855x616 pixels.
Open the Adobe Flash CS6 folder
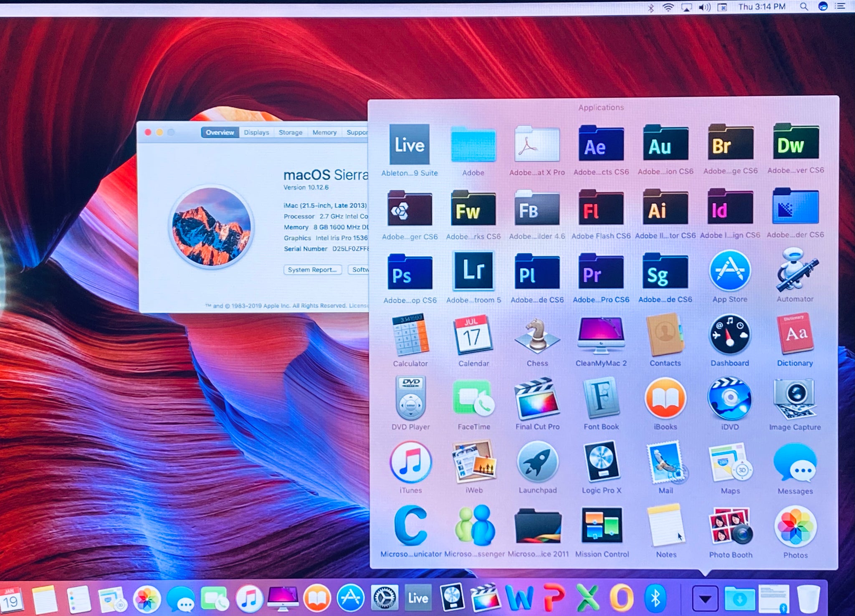point(601,207)
